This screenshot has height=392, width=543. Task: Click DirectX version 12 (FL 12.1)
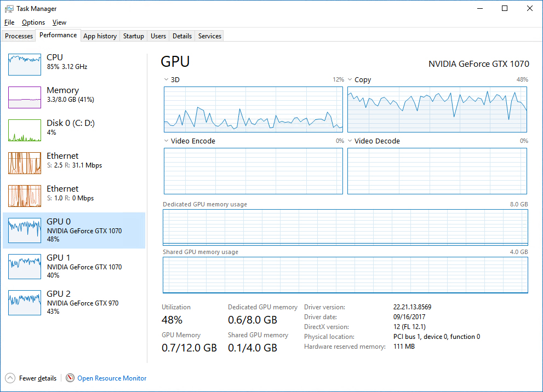point(409,327)
